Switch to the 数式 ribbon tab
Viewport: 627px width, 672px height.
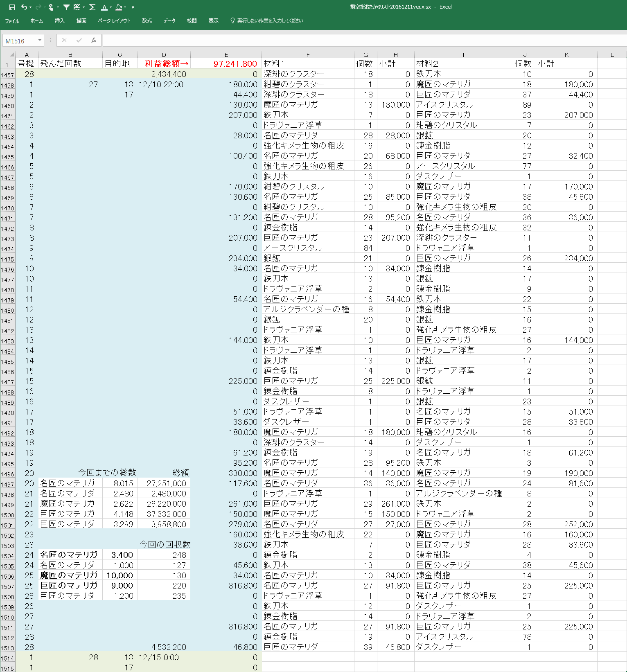point(147,20)
